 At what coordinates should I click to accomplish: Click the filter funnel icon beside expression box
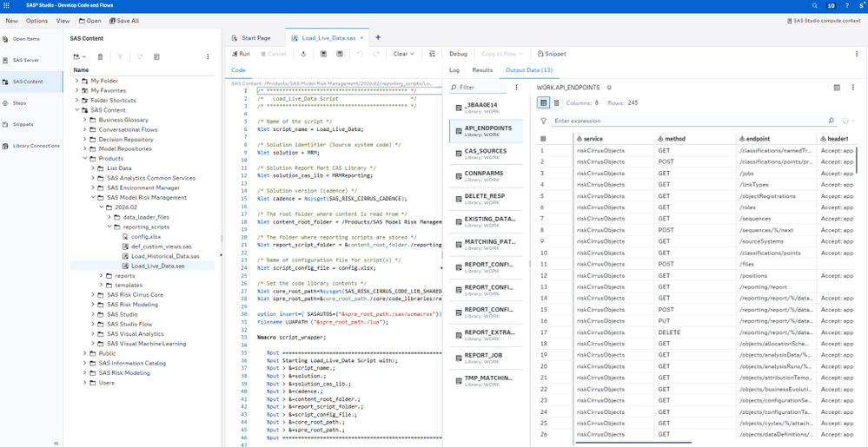[544, 121]
